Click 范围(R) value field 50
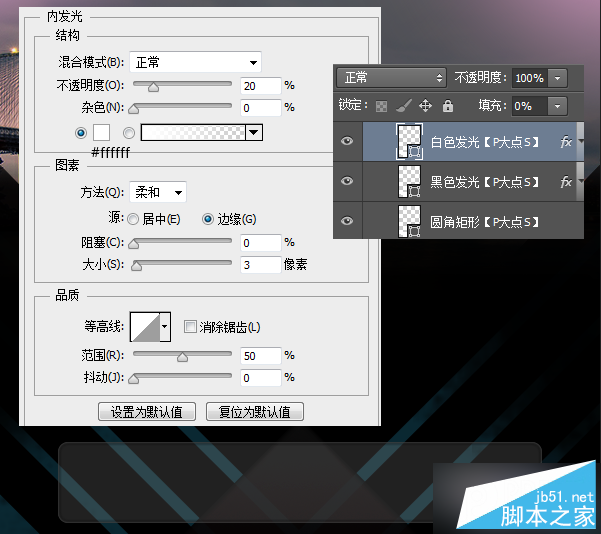The width and height of the screenshot is (601, 534). [x=261, y=356]
